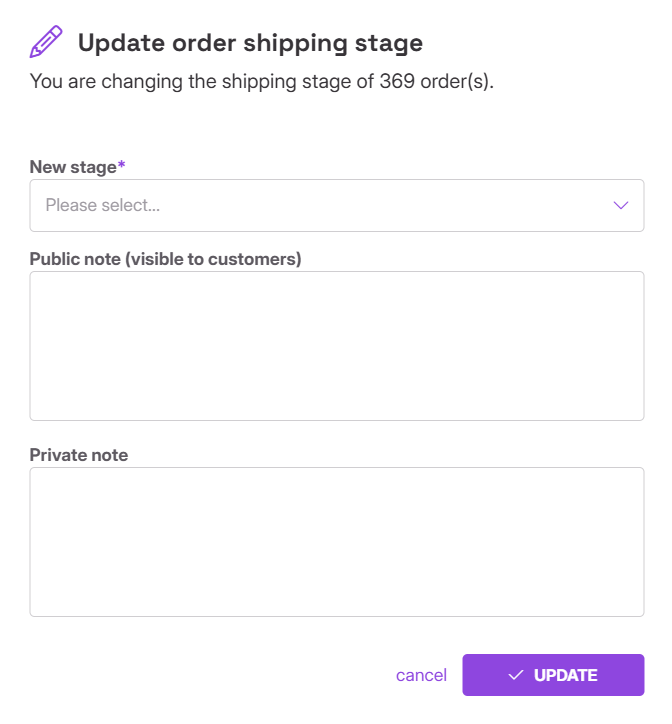This screenshot has width=672, height=724.
Task: Click the 'Update order shipping stage' heading
Action: pos(250,43)
